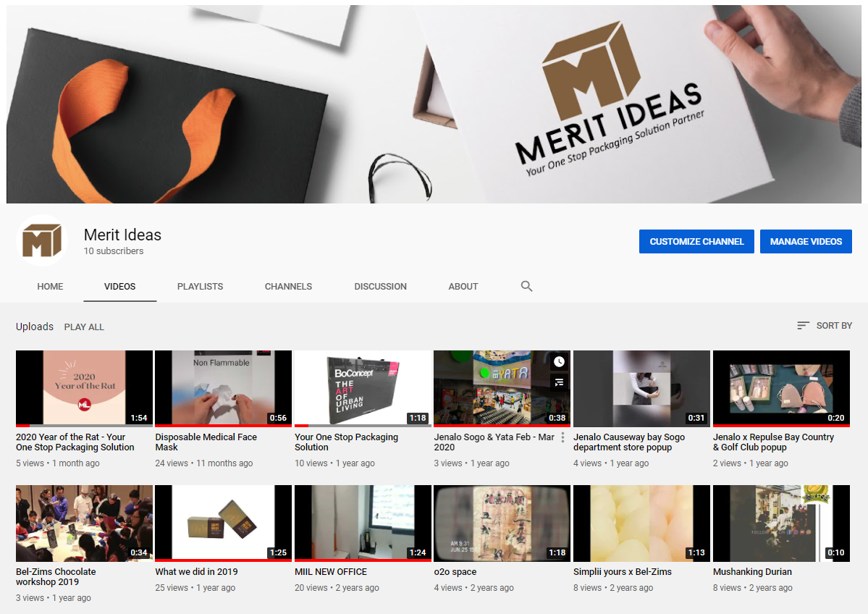Open the Discussion tab
Image resolution: width=868 pixels, height=614 pixels.
(x=380, y=286)
